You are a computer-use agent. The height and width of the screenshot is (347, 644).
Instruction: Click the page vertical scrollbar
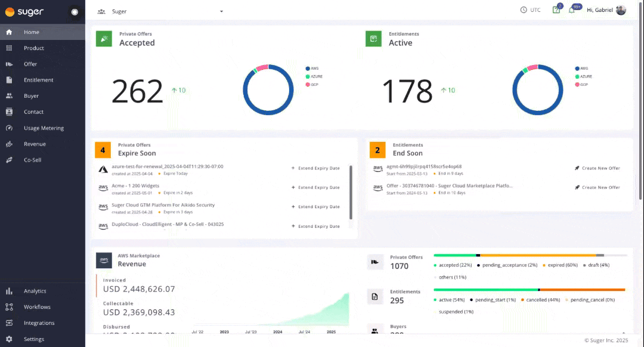(641, 101)
